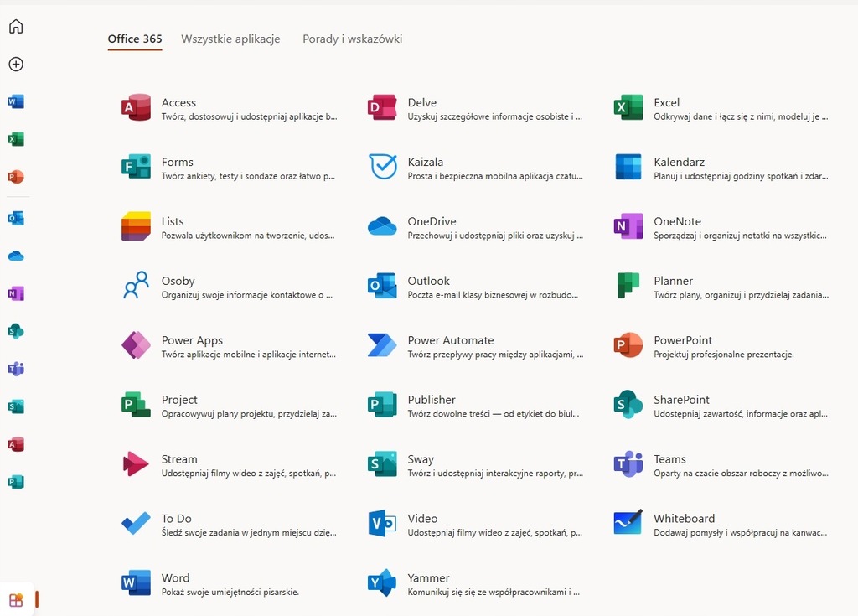The height and width of the screenshot is (616, 858).
Task: Click 'Dodawaj pomysły i współpracuj' description
Action: pyautogui.click(x=741, y=532)
